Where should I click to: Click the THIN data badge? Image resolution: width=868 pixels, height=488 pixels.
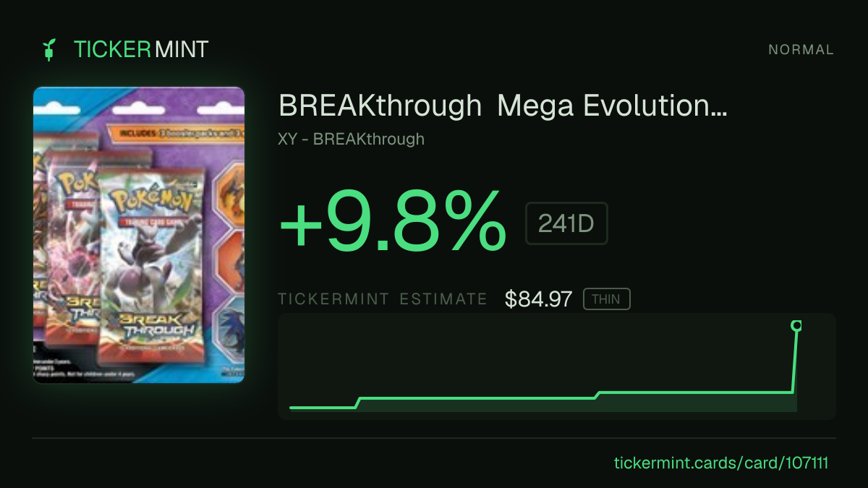click(607, 299)
